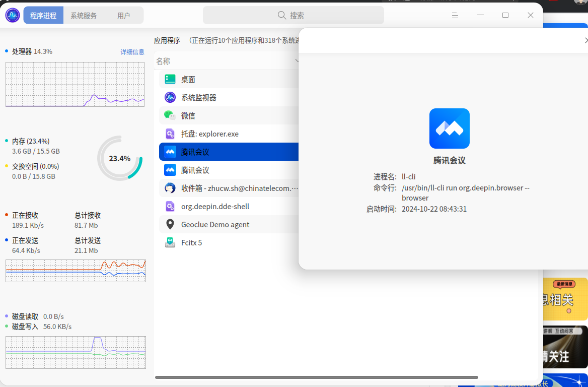Switch to the 系统服务 tab
This screenshot has height=387, width=588.
coord(84,16)
